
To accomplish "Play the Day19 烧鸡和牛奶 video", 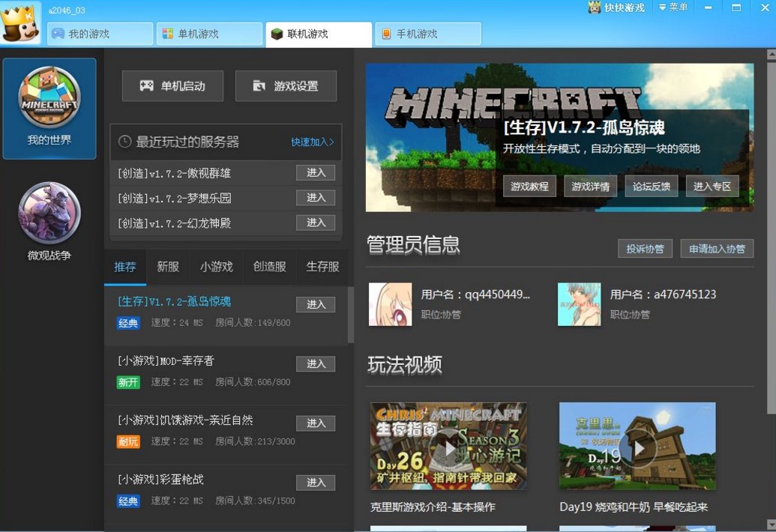I will pos(637,447).
